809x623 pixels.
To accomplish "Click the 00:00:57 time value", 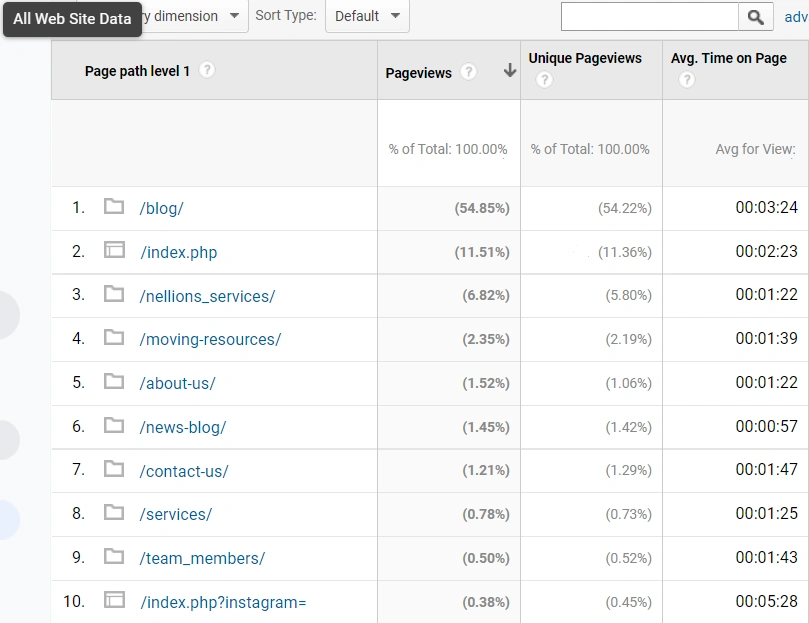I will (x=767, y=426).
